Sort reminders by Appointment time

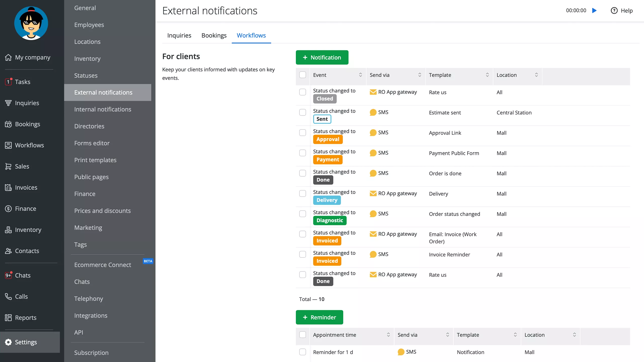(388, 335)
